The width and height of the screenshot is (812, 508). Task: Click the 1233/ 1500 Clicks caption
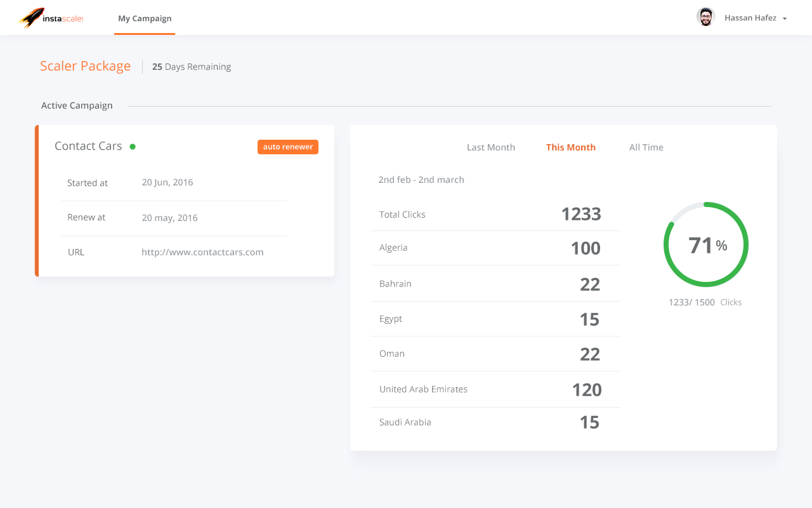click(x=705, y=302)
